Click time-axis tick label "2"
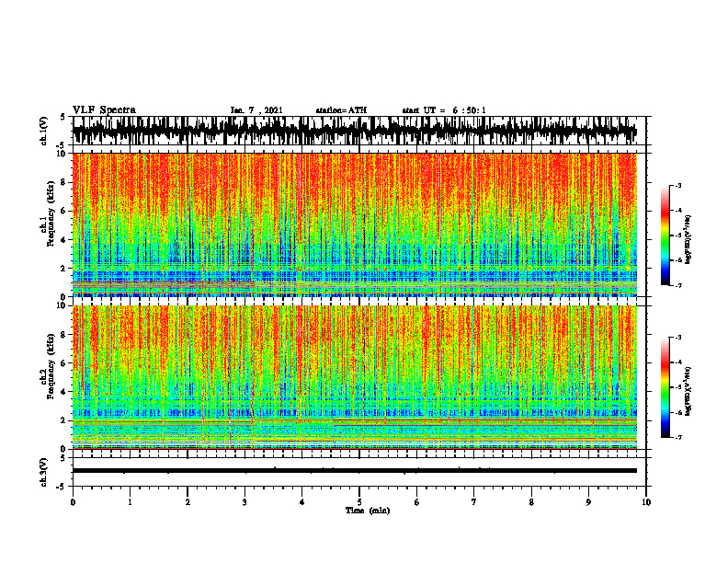The width and height of the screenshot is (728, 563). tap(188, 502)
